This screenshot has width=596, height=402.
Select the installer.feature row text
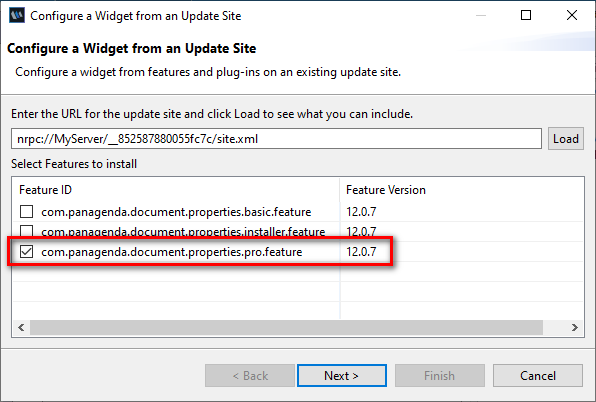point(183,231)
